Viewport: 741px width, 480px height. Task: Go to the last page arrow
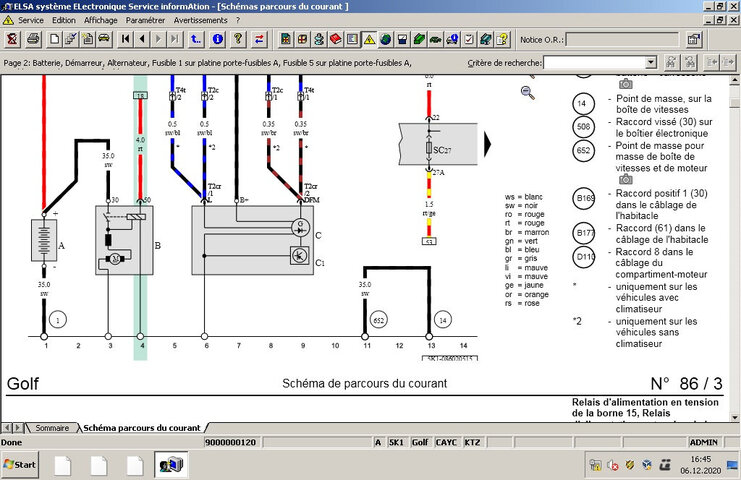tap(175, 39)
